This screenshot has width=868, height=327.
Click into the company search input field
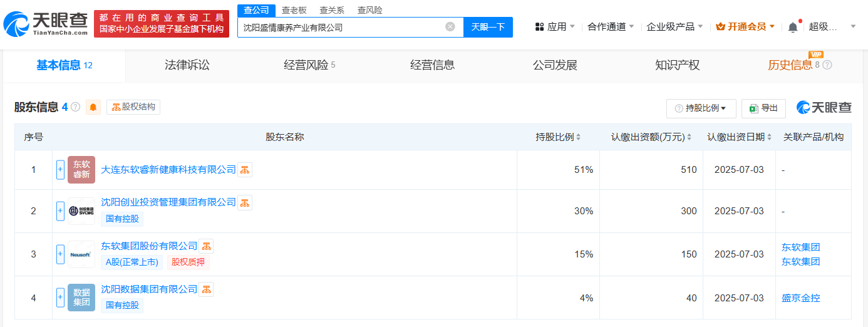pyautogui.click(x=341, y=27)
